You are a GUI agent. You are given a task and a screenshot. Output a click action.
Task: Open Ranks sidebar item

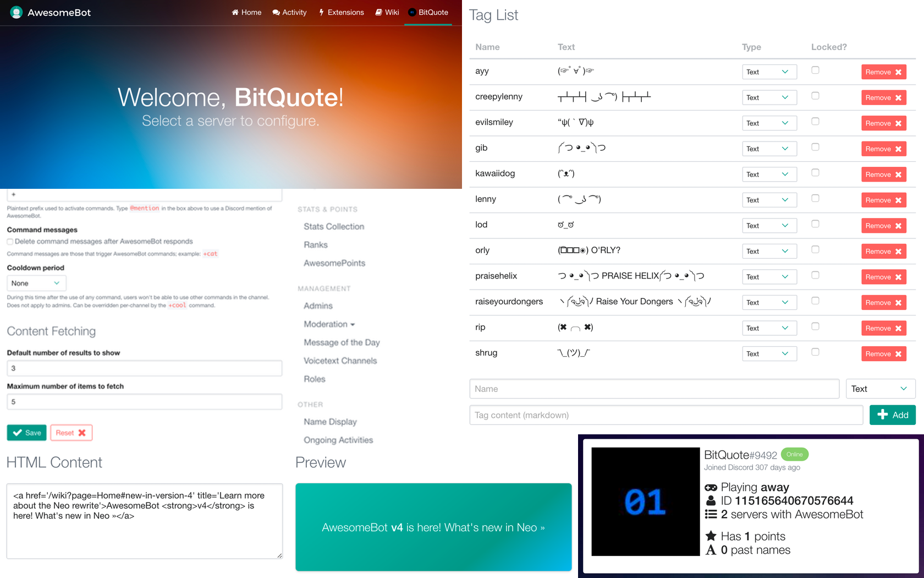tap(316, 245)
